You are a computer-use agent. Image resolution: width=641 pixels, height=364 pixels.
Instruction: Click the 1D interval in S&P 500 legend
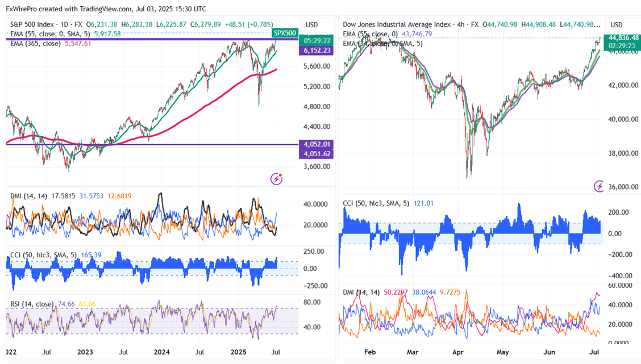click(x=64, y=24)
